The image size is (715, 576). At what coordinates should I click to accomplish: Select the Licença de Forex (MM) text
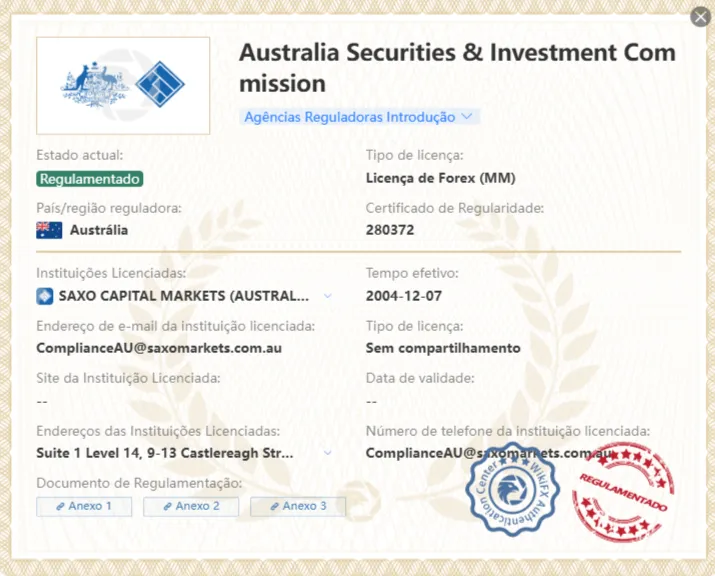coord(440,178)
